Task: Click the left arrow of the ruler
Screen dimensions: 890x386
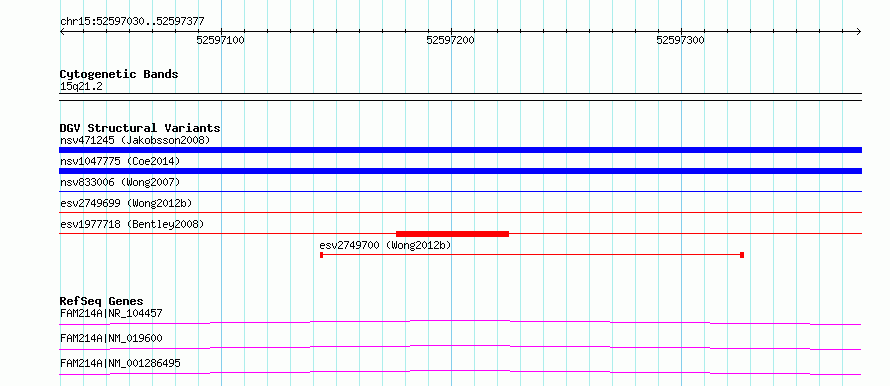Action: (x=62, y=31)
